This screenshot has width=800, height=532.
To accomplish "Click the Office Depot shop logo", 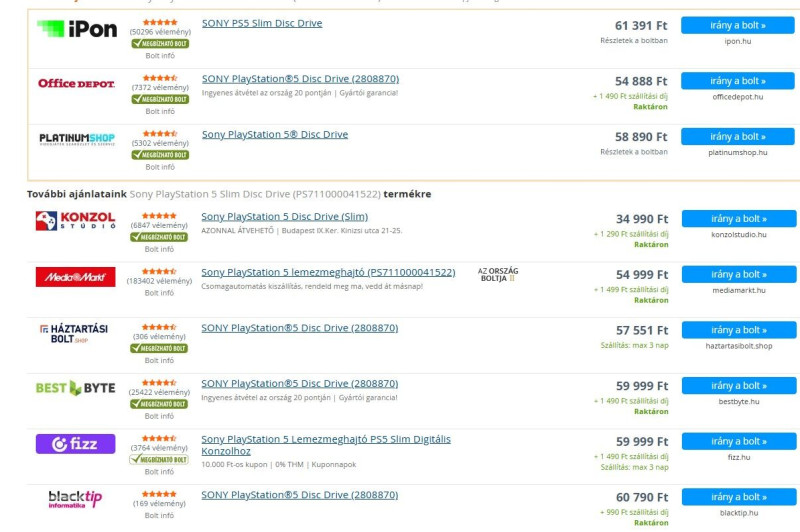I will click(x=77, y=83).
